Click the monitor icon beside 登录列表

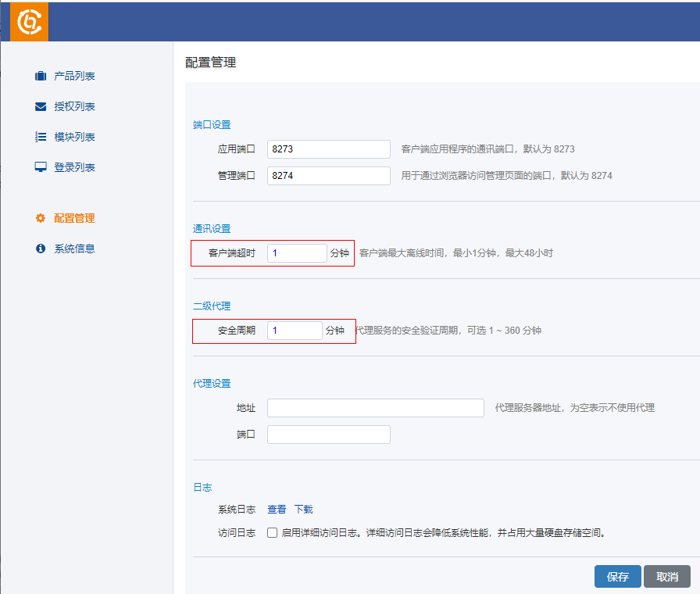41,168
